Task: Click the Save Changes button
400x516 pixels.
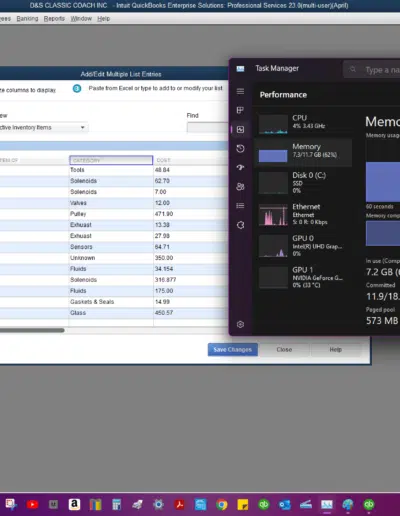Action: [233, 349]
